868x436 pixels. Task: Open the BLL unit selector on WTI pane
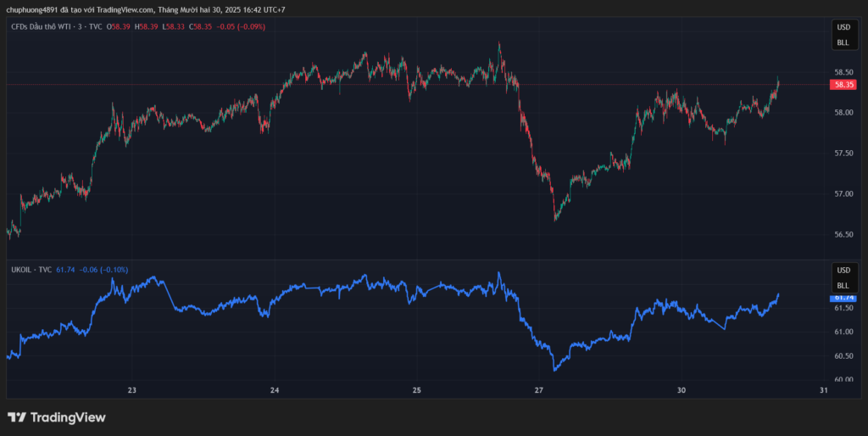click(x=843, y=42)
